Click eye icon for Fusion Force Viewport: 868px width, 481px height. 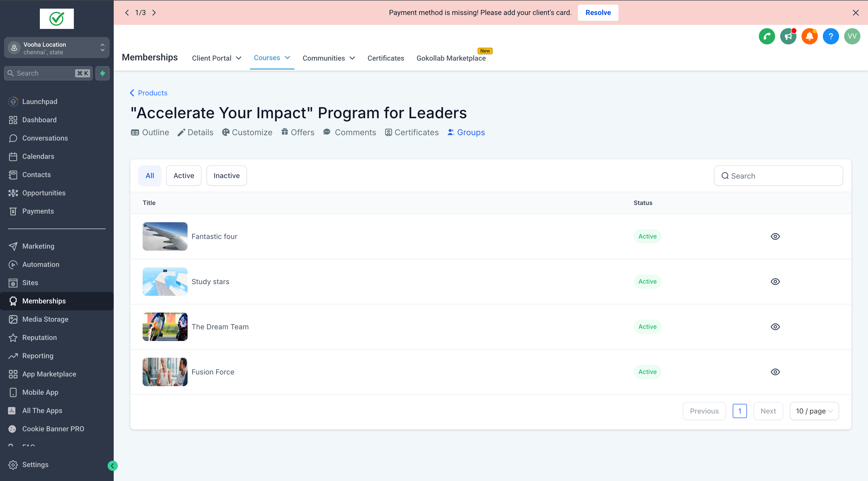(775, 372)
